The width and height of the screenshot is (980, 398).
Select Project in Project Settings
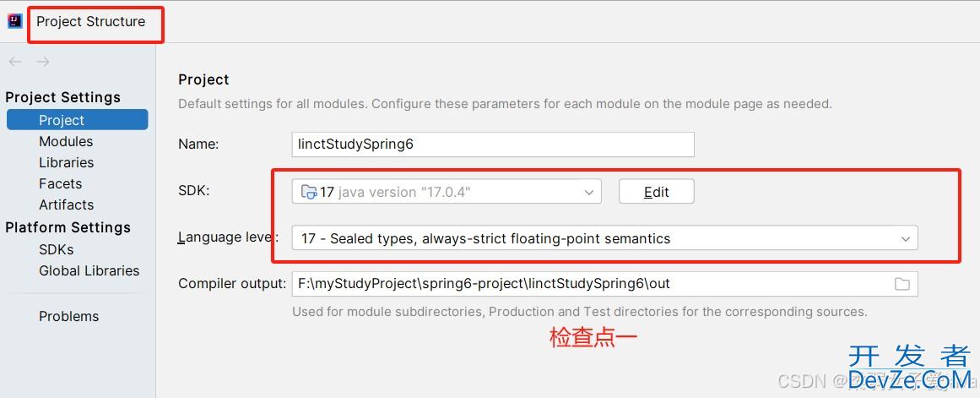(x=62, y=120)
